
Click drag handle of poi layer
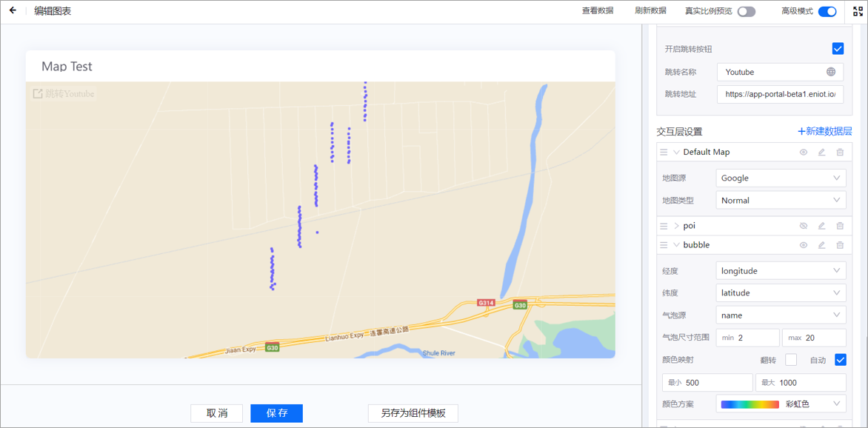click(664, 226)
